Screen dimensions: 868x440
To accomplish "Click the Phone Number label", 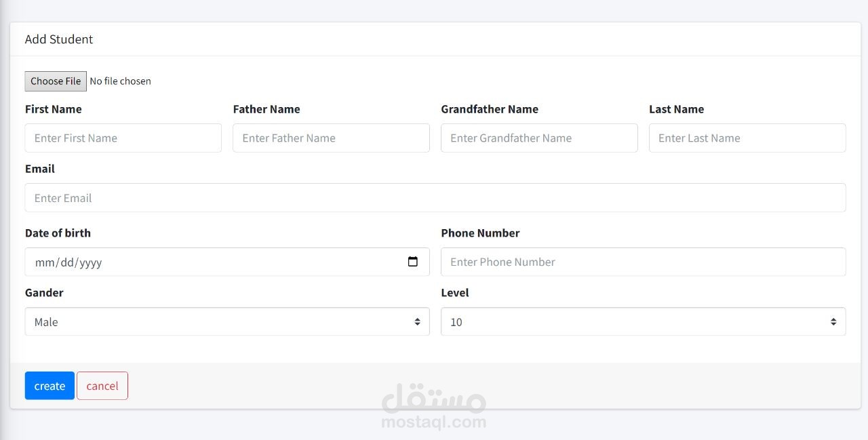I will pyautogui.click(x=480, y=233).
